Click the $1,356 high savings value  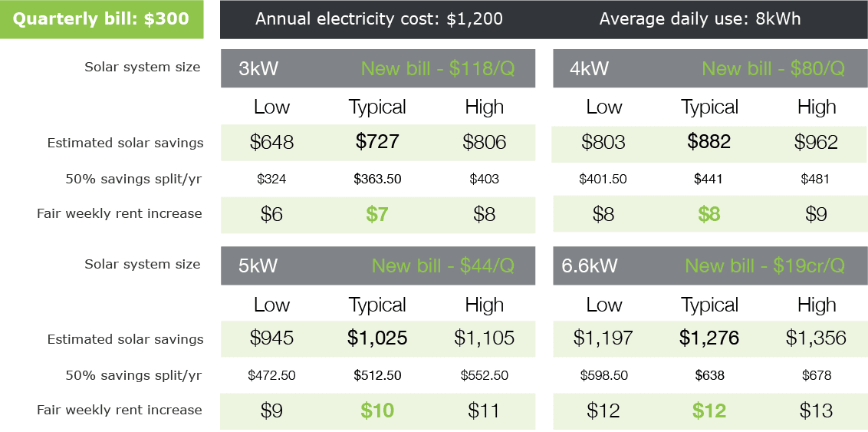pyautogui.click(x=816, y=338)
